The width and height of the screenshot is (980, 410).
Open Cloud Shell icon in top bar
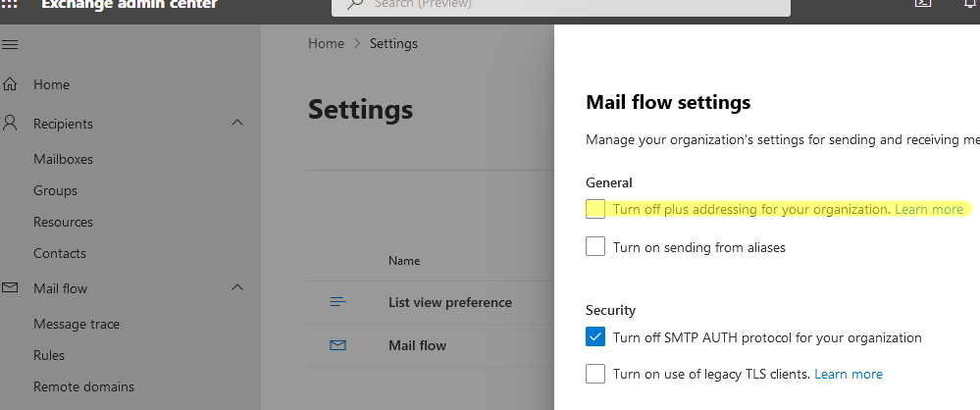(923, 3)
